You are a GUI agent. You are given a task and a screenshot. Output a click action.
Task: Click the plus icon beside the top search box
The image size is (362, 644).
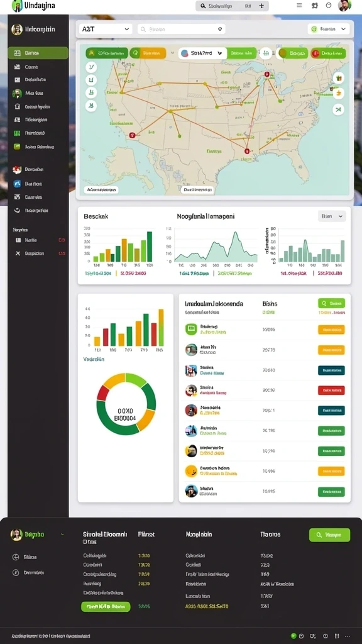click(x=261, y=6)
